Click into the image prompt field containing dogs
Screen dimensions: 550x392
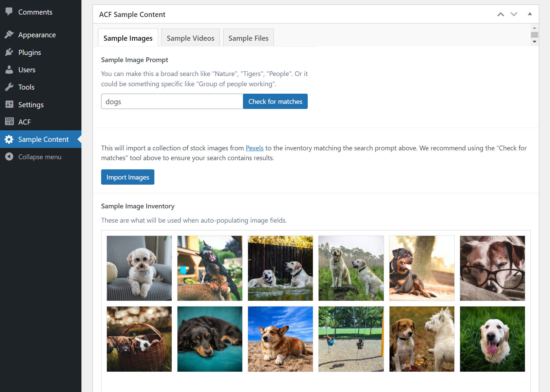(x=172, y=101)
